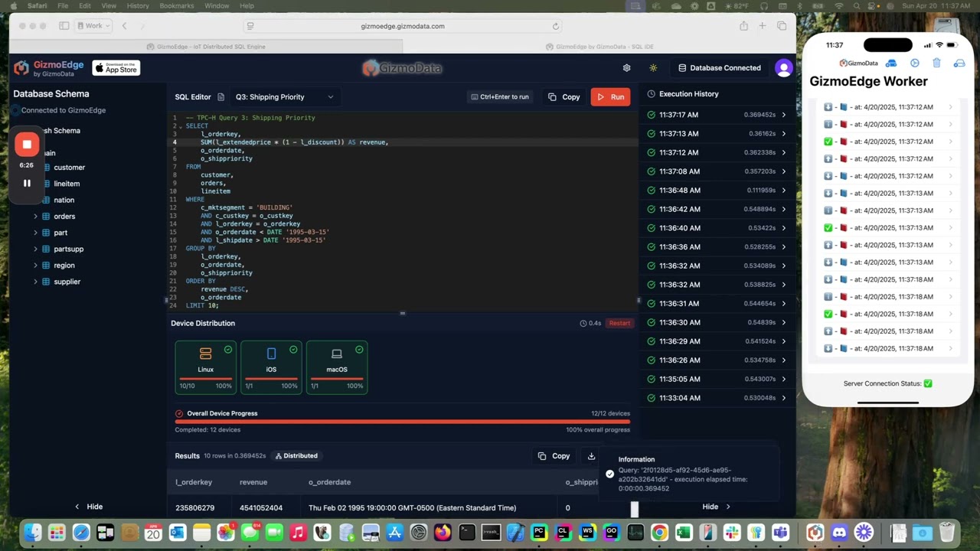
Task: Open the user profile avatar
Action: point(783,68)
